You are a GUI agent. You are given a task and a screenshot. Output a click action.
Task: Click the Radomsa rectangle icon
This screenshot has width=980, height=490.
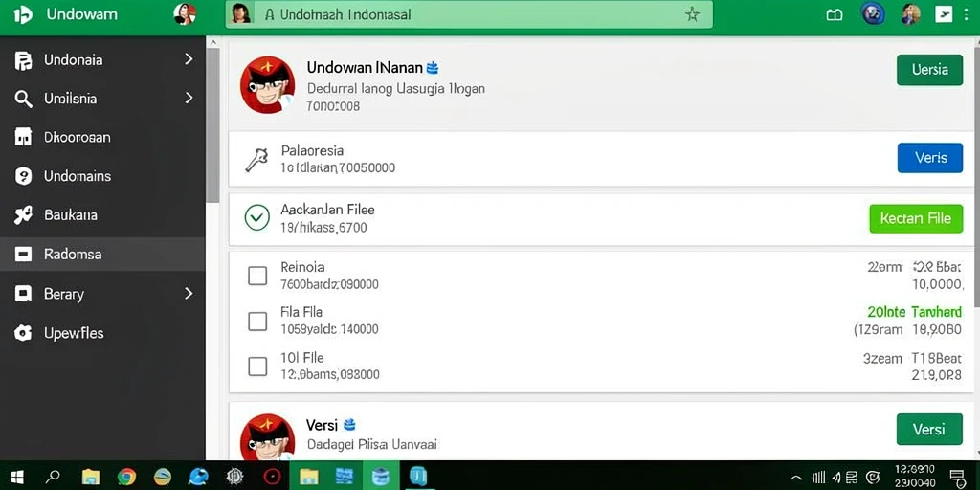pyautogui.click(x=23, y=255)
